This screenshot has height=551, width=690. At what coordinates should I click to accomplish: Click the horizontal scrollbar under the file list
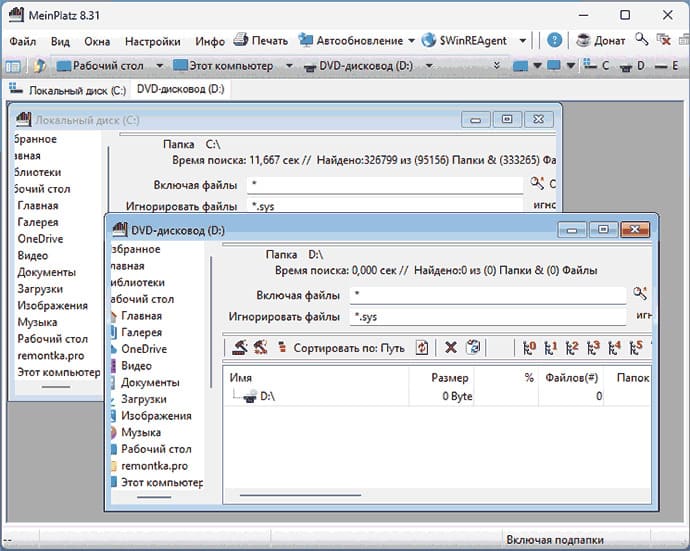(x=300, y=495)
